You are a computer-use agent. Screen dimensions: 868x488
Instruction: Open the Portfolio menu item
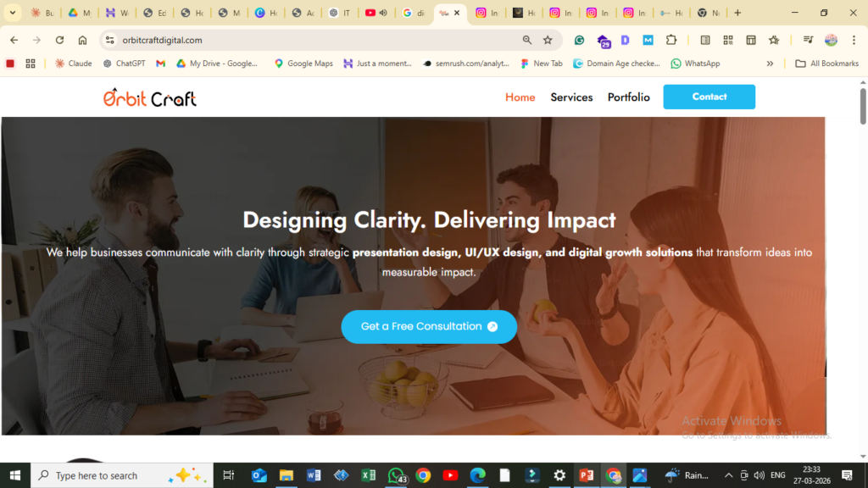[628, 97]
